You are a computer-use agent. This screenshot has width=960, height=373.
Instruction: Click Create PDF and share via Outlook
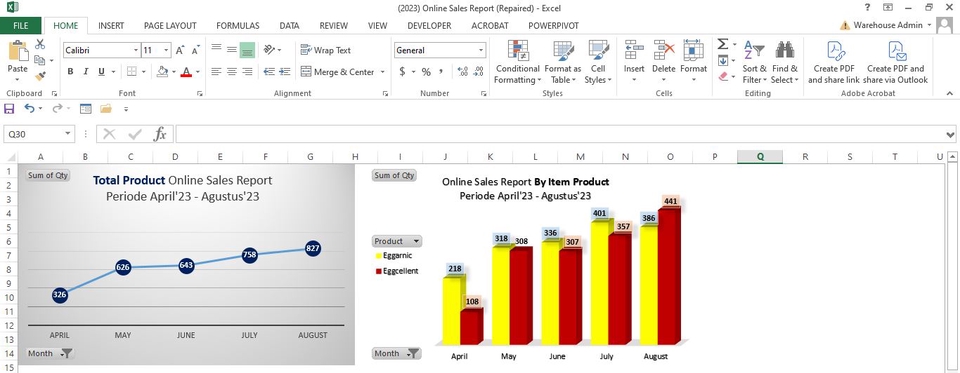(x=896, y=62)
